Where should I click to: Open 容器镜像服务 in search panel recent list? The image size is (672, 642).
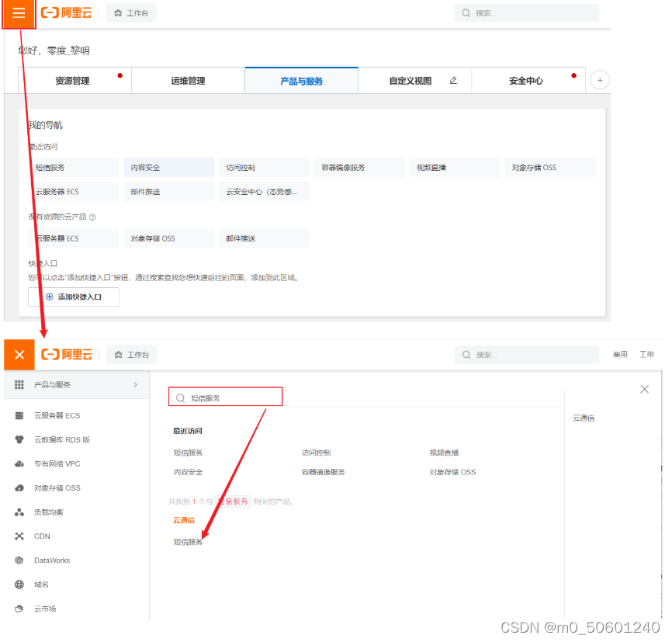click(x=323, y=472)
